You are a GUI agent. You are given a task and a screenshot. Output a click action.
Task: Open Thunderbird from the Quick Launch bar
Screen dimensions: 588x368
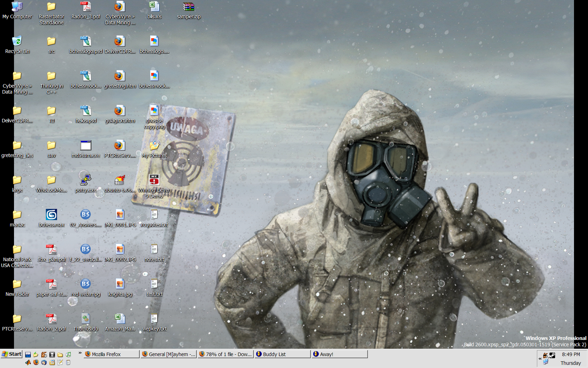tap(44, 362)
